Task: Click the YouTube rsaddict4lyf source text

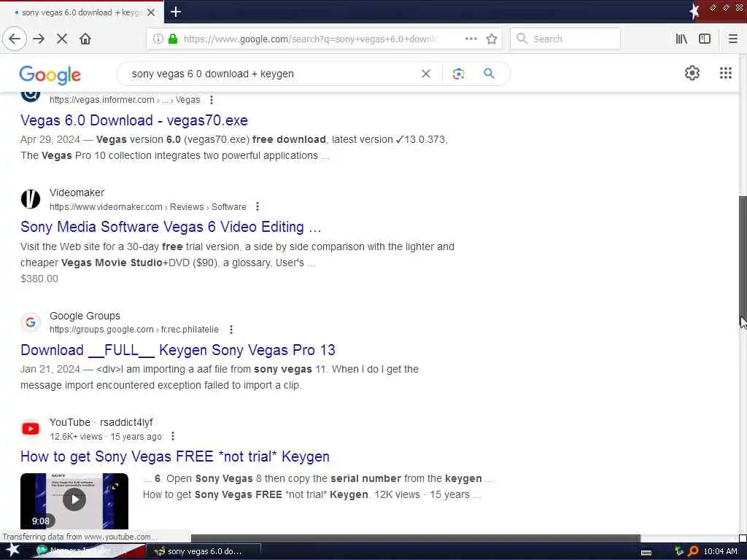Action: click(101, 422)
